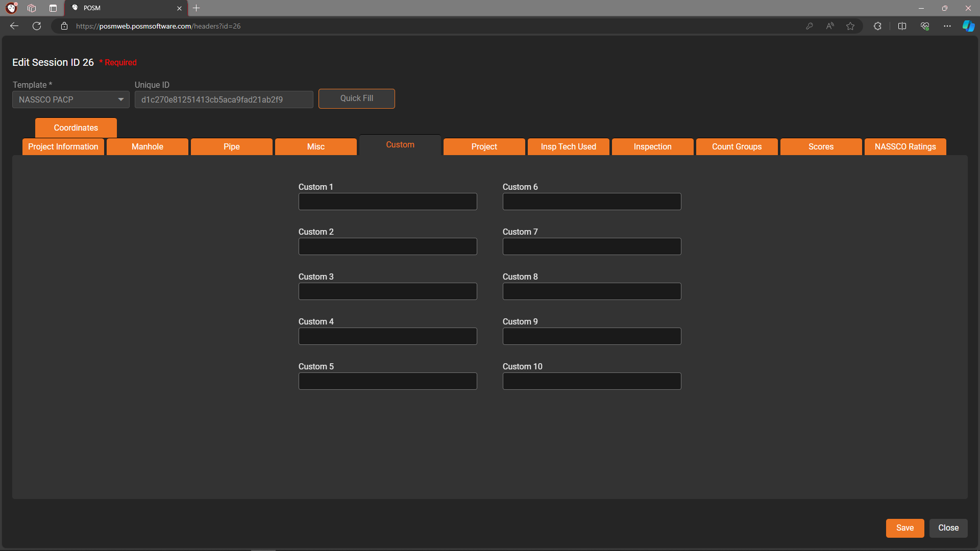Open a new browser tab
Screen dimensions: 980x551
(197, 8)
